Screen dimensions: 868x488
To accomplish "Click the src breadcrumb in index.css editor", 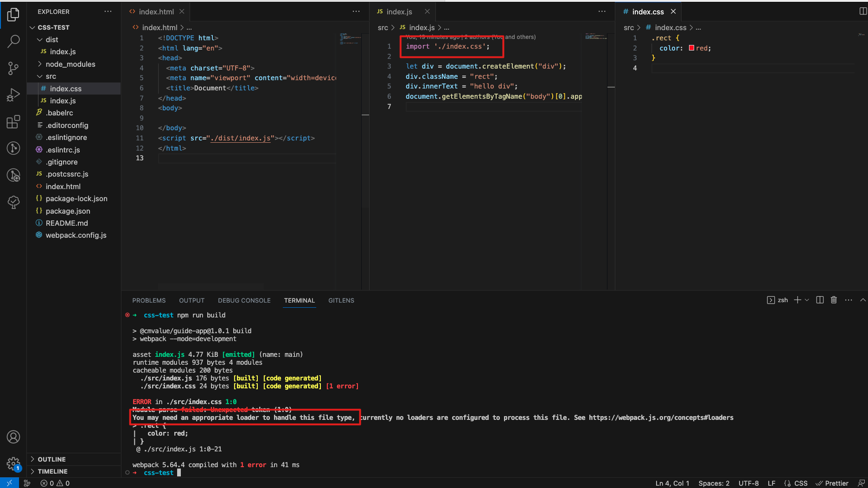I will click(x=628, y=27).
